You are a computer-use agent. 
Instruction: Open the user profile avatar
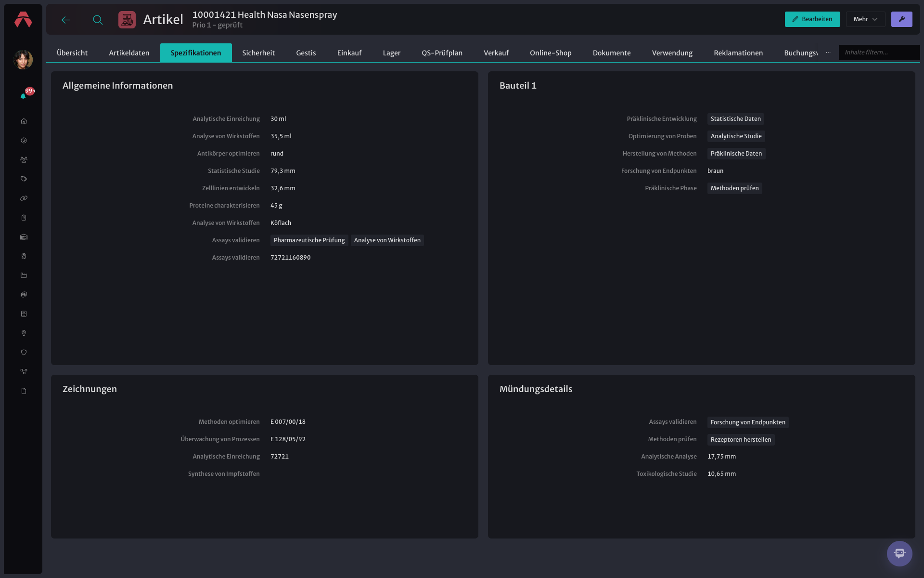(x=23, y=60)
